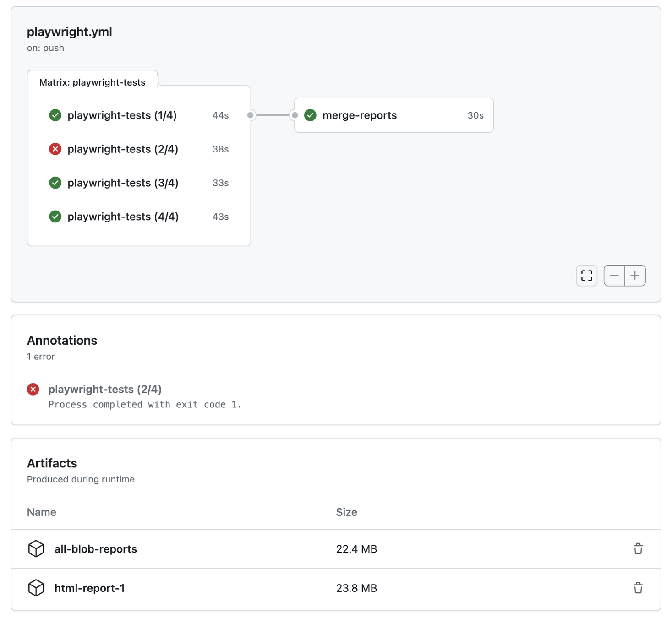Open the playwright-tests (1/4) job
Viewport: 672px width, 618px height.
tap(139, 115)
